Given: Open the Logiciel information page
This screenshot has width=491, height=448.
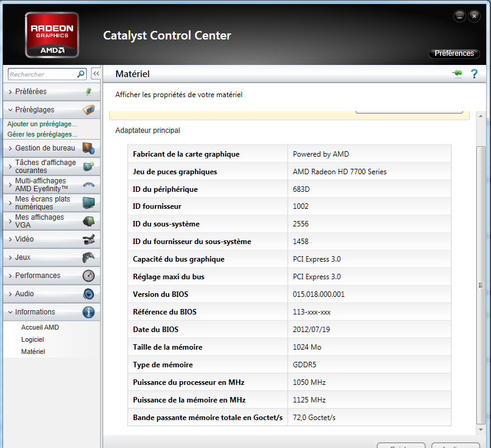Looking at the screenshot, I should tap(33, 339).
